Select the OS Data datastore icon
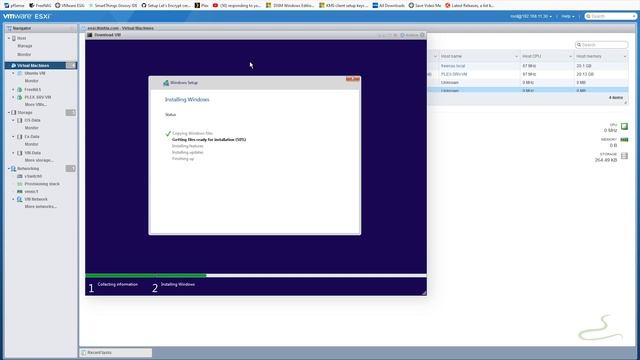The width and height of the screenshot is (640, 360). (20, 120)
